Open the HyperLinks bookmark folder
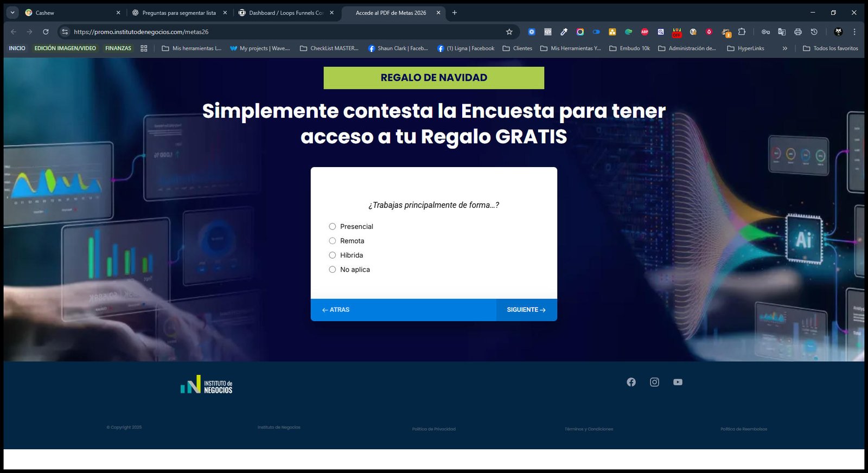The height and width of the screenshot is (473, 868). pos(745,48)
